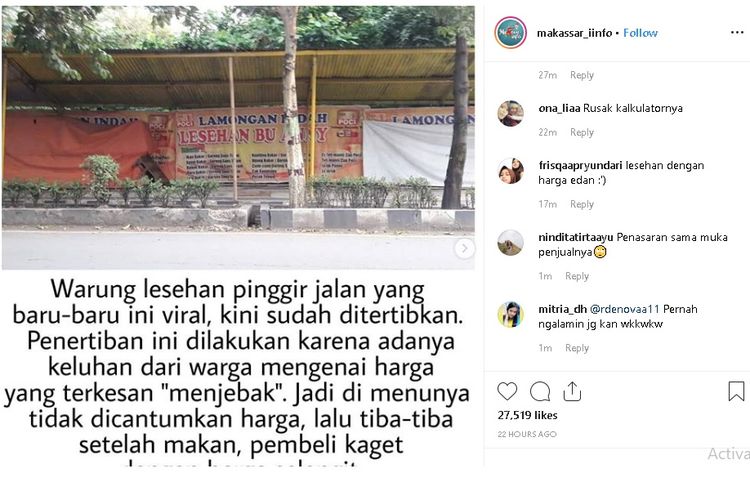
Task: Open the @rdenovaa11 mention link
Action: click(625, 309)
